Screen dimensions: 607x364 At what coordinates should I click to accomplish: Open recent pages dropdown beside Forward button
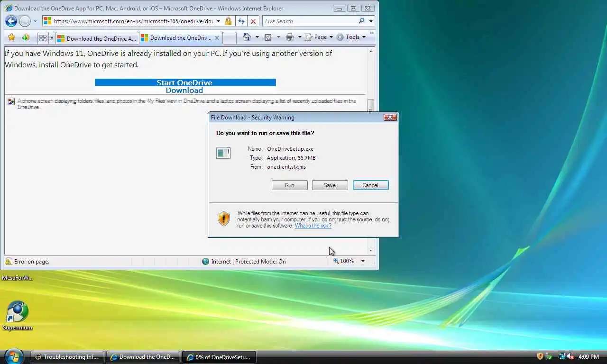click(x=35, y=21)
